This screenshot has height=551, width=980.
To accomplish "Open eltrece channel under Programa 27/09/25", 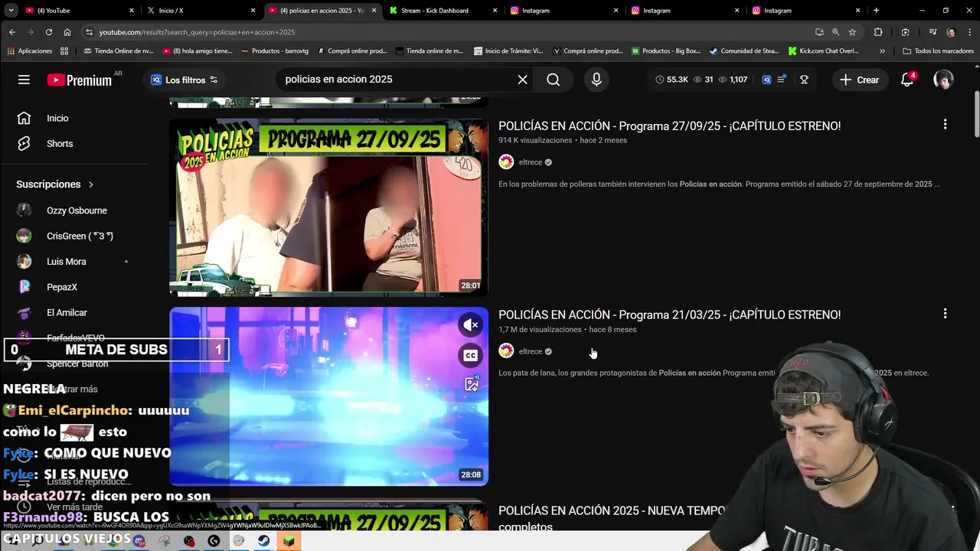I will [x=530, y=162].
